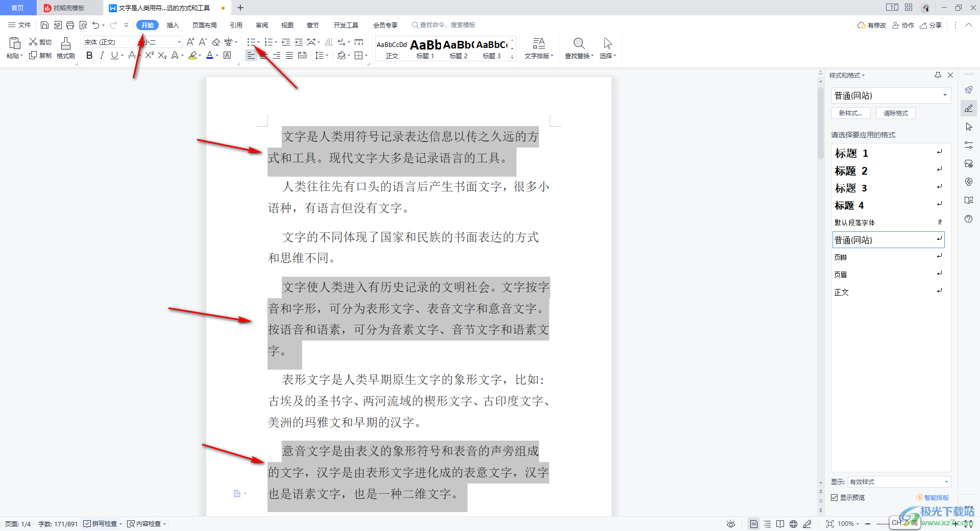The width and height of the screenshot is (980, 531).
Task: Open Print Preview icon
Action: click(x=83, y=25)
